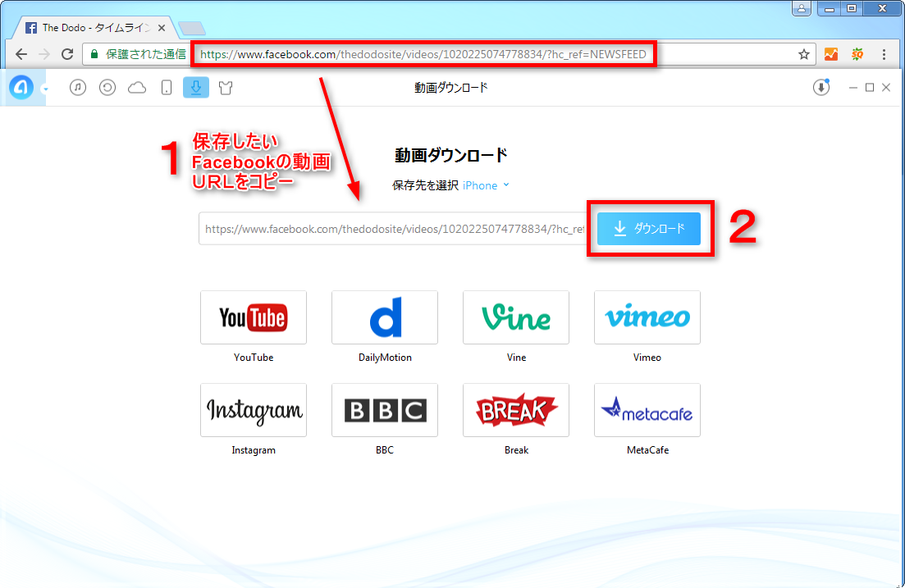
Task: Open the Instagram site thumbnail
Action: 254,410
